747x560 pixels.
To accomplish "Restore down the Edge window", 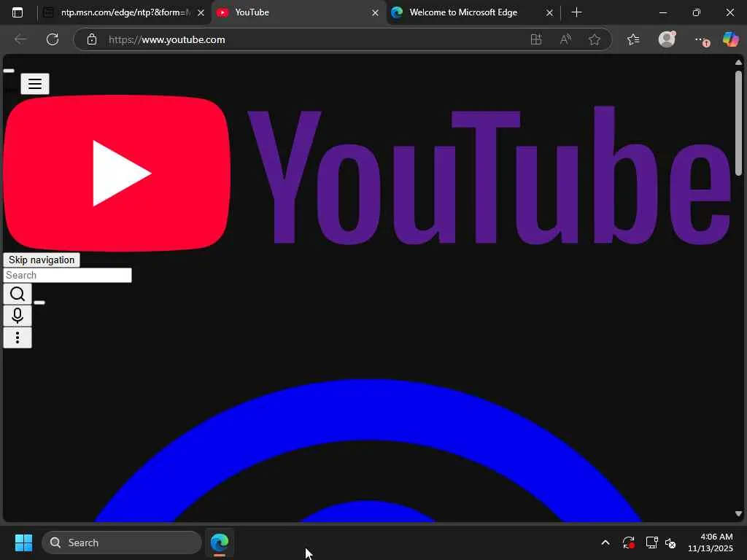I will click(697, 12).
